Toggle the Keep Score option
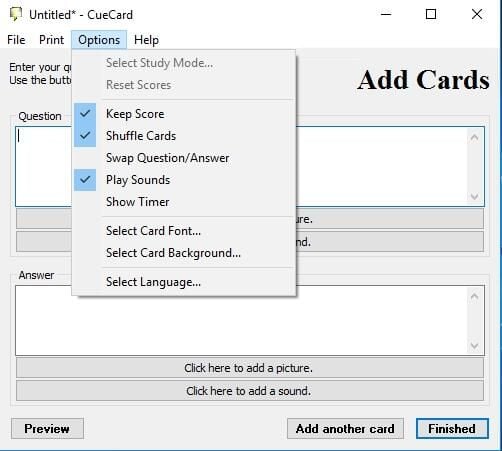 tap(184, 114)
